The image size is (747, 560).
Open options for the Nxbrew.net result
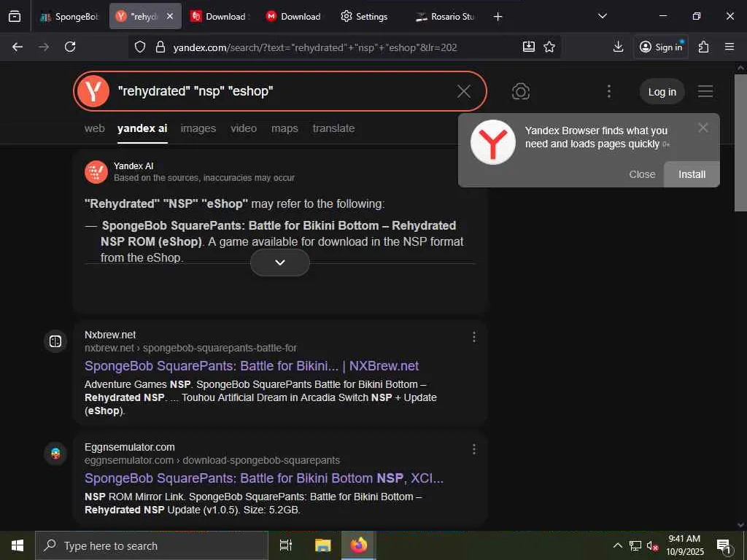tap(474, 337)
